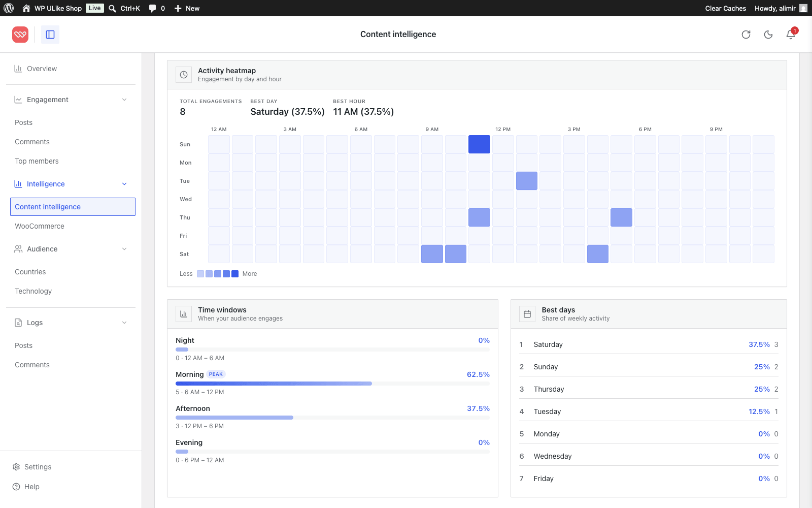Screen dimensions: 812x508
Task: Open the notifications bell
Action: [x=791, y=35]
